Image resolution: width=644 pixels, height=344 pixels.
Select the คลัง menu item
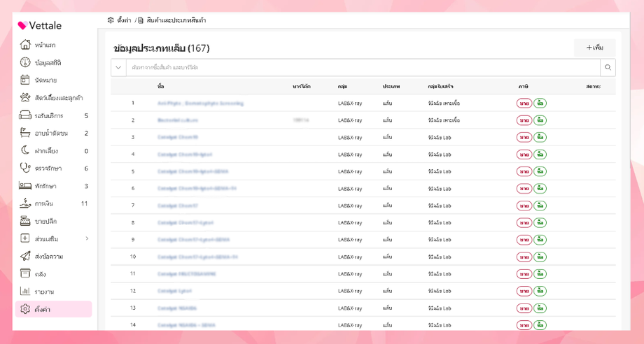coord(41,274)
